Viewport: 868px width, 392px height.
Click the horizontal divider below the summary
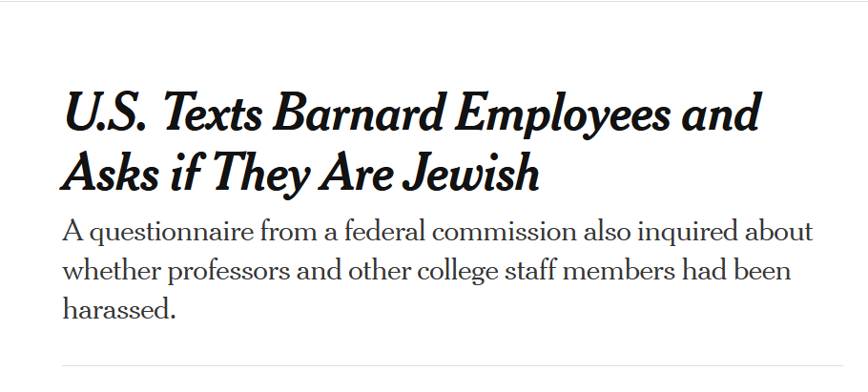pos(452,365)
